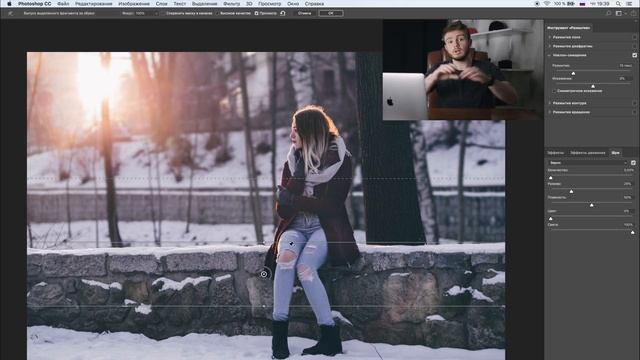The height and width of the screenshot is (360, 640).
Task: Enable the Размытие диафрагмы blur checkbox
Action: click(x=634, y=46)
